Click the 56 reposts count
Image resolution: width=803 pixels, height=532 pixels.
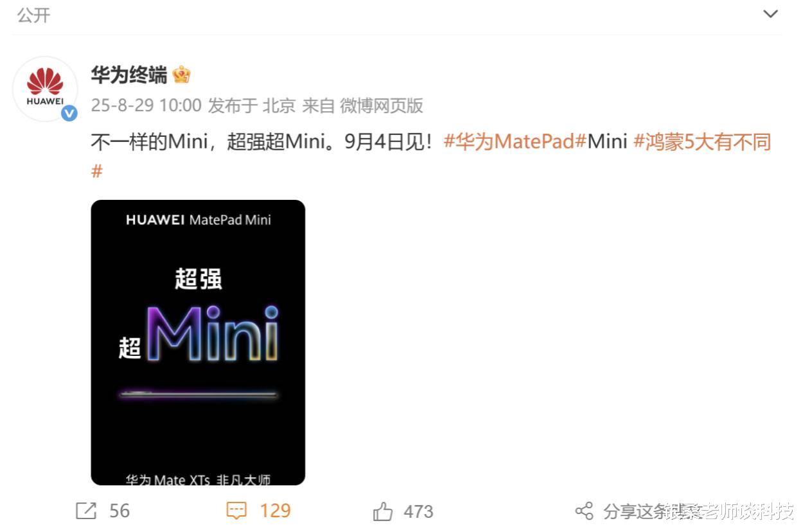tap(119, 511)
